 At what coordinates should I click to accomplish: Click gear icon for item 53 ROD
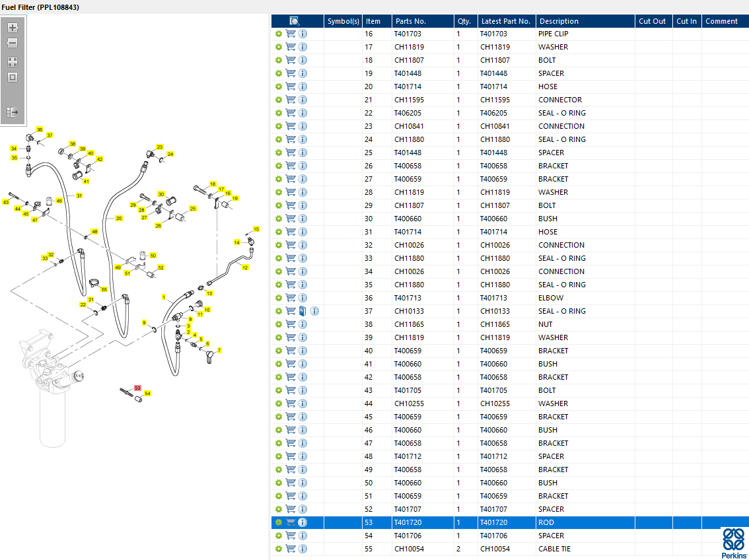pos(279,522)
